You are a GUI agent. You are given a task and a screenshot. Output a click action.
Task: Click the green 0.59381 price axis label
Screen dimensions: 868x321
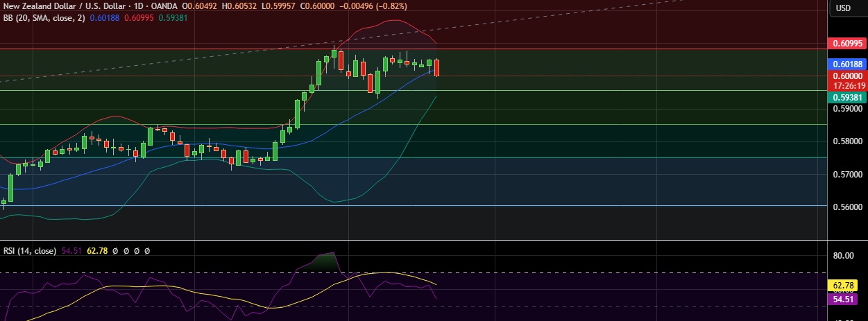tap(847, 97)
